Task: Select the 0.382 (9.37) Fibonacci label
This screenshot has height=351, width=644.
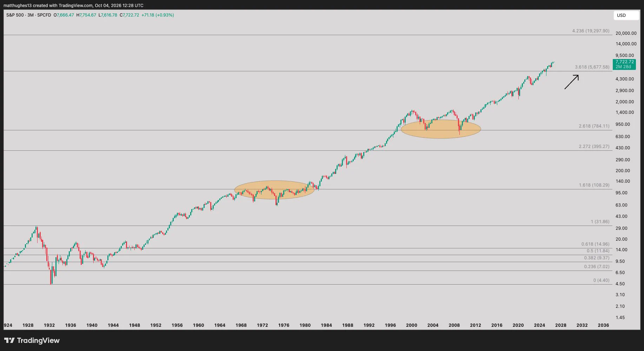Action: click(597, 258)
